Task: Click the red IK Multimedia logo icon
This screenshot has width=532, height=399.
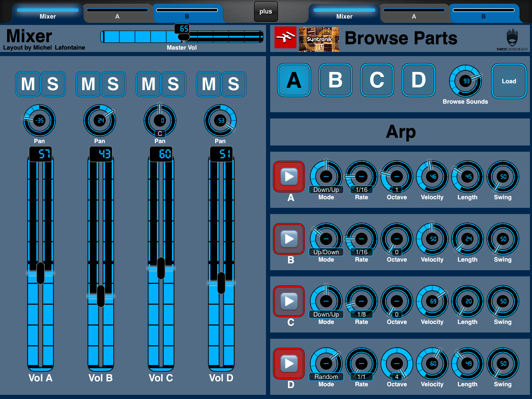Action: coord(285,37)
